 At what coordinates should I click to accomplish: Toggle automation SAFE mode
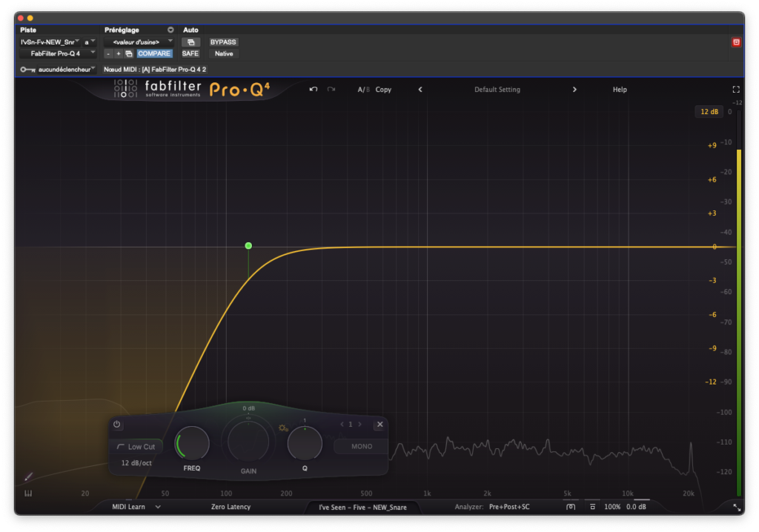click(190, 54)
